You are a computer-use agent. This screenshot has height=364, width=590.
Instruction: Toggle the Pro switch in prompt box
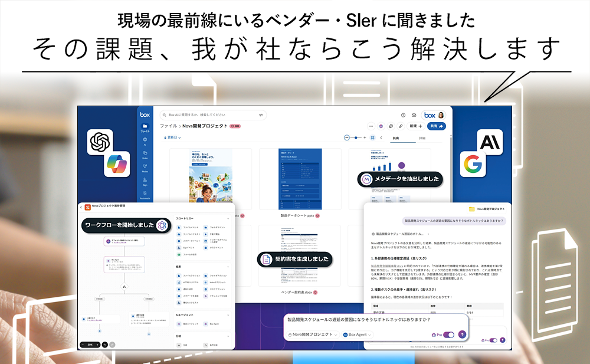coord(448,335)
